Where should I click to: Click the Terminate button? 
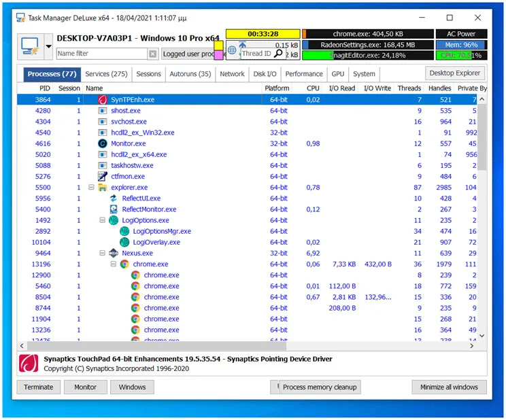(x=38, y=387)
